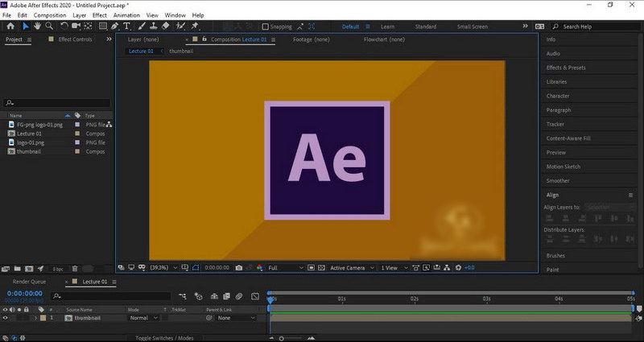Open the Effects & Presets panel
The image size is (644, 342).
click(x=566, y=68)
